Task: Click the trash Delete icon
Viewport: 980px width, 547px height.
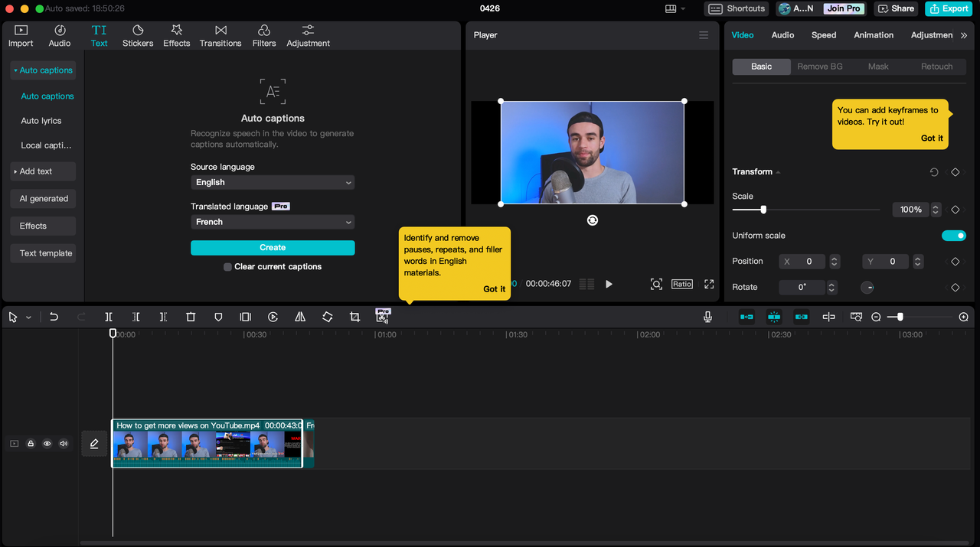Action: pos(191,317)
